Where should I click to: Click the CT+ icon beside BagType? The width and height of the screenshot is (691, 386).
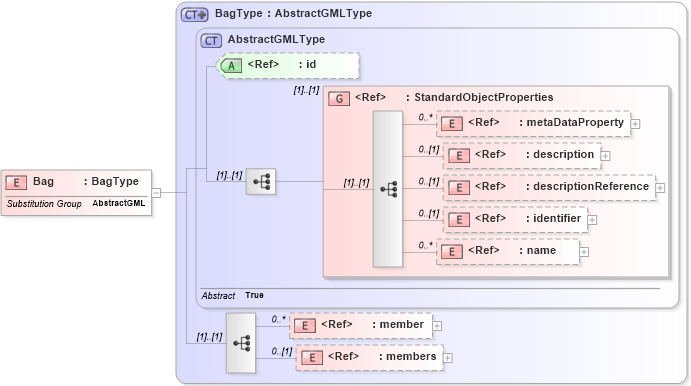194,15
